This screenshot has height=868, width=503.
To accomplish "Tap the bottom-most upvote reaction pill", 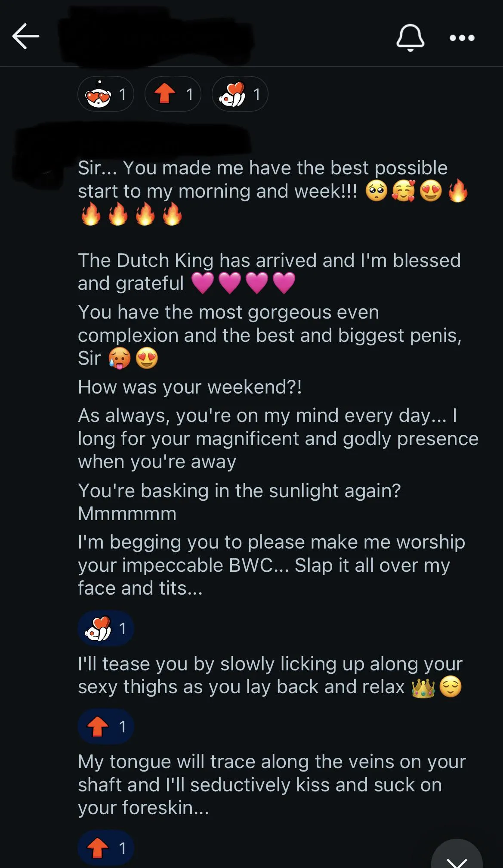I will coord(106,848).
